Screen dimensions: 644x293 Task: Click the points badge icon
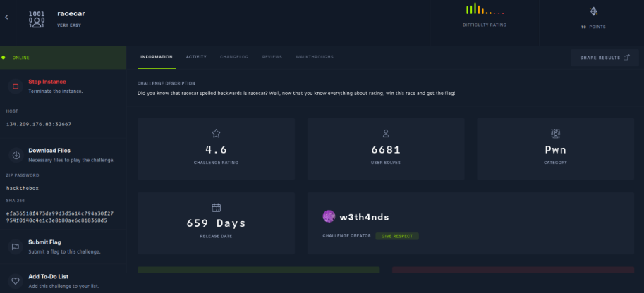593,11
